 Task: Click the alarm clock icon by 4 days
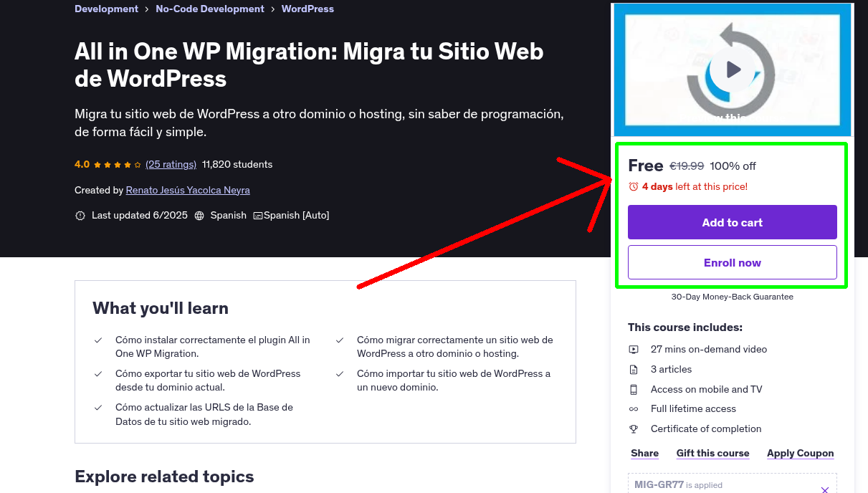click(x=633, y=186)
